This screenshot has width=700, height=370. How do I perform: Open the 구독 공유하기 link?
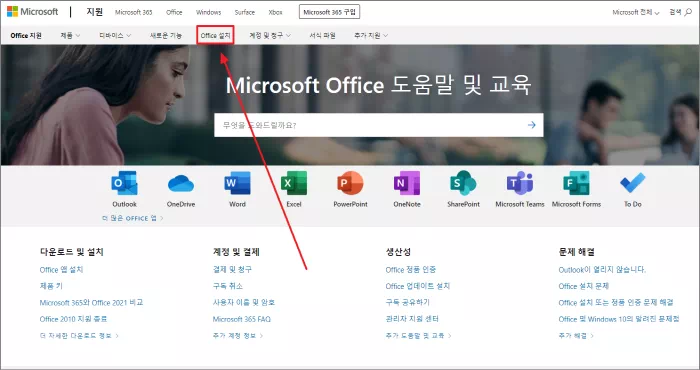coord(408,302)
